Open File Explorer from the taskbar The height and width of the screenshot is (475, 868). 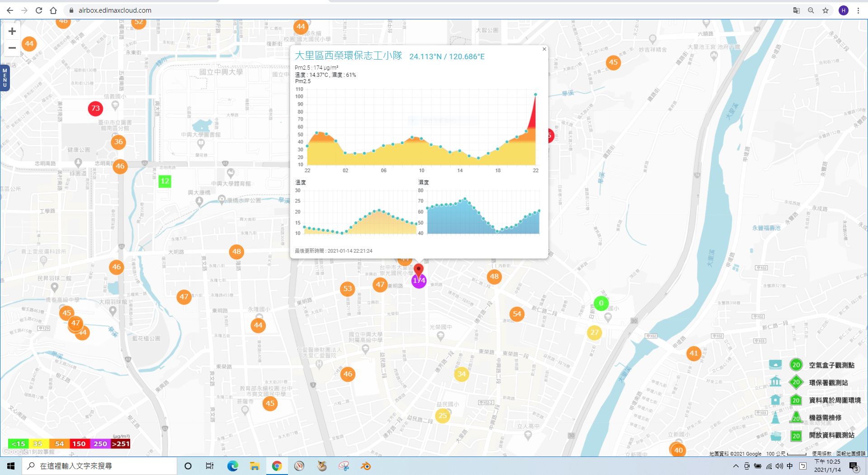tap(255, 466)
